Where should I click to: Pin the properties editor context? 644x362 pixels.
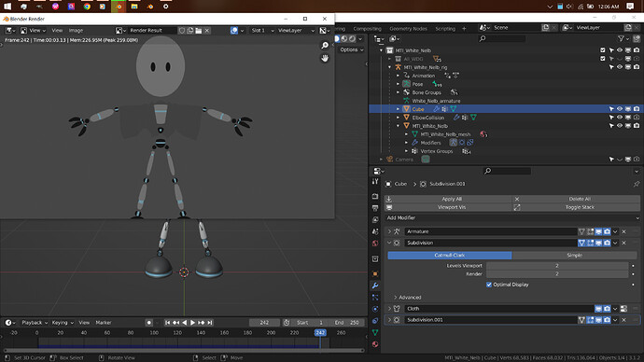click(x=637, y=184)
